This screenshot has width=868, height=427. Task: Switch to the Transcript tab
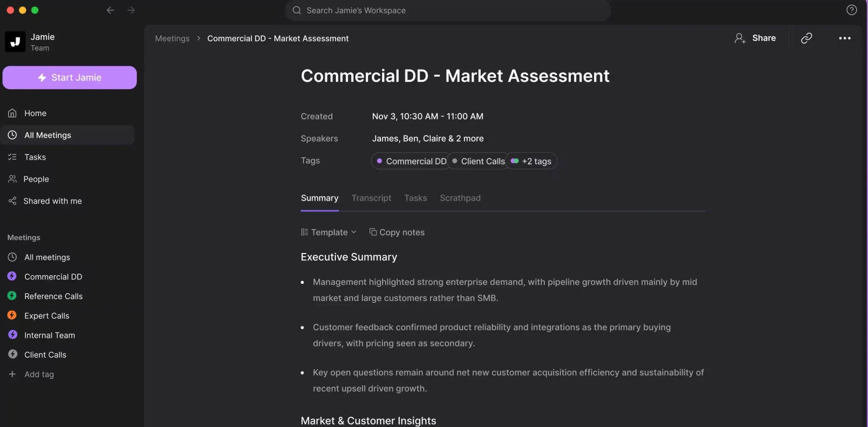[371, 198]
